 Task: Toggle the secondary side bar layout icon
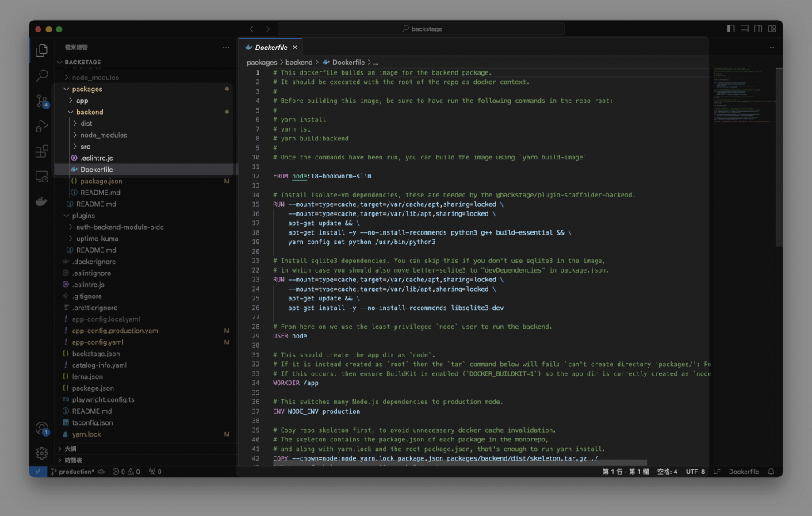[x=757, y=29]
